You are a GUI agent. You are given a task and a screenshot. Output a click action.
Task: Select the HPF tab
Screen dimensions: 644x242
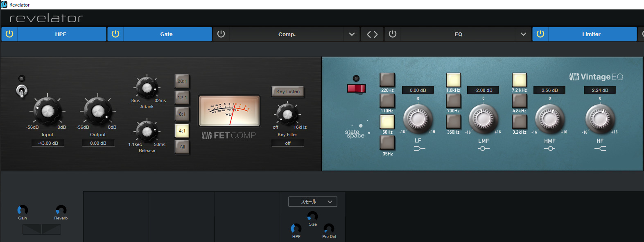point(61,34)
